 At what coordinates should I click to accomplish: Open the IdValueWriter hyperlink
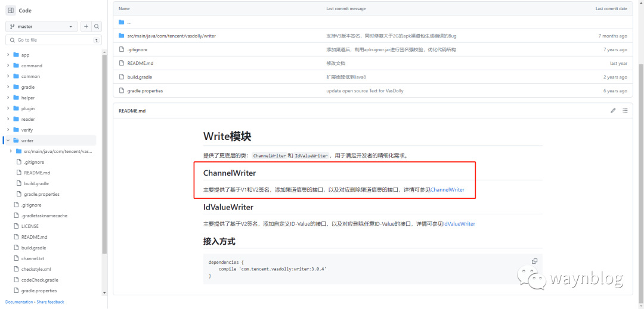coord(459,224)
